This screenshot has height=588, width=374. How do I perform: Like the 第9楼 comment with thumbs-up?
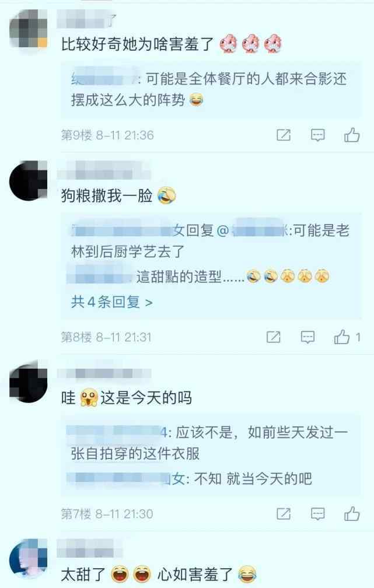(352, 135)
